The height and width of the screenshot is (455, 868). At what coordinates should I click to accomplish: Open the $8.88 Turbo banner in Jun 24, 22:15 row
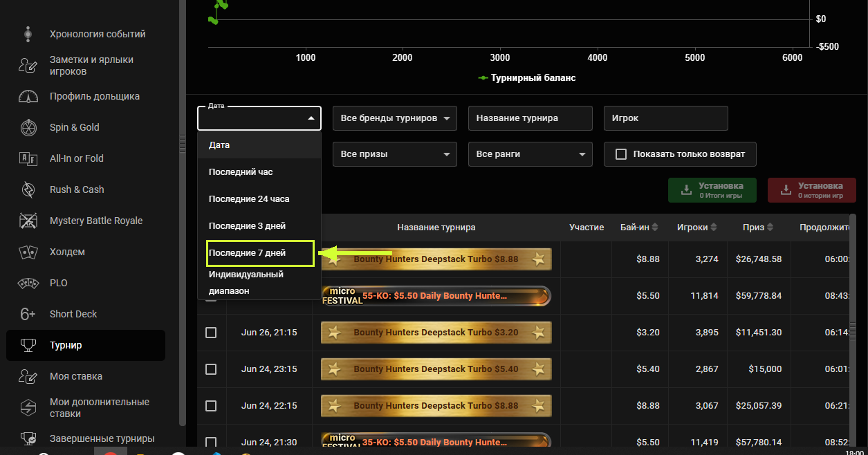(x=436, y=406)
